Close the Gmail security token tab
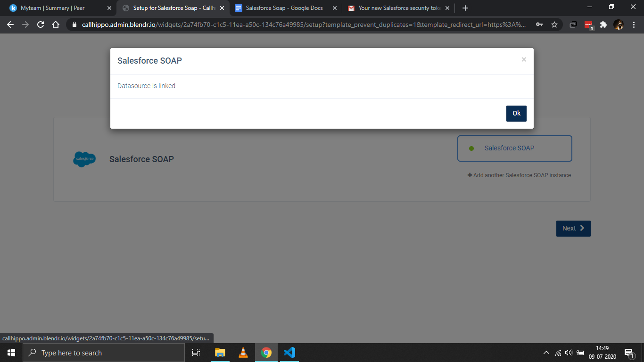 point(447,8)
